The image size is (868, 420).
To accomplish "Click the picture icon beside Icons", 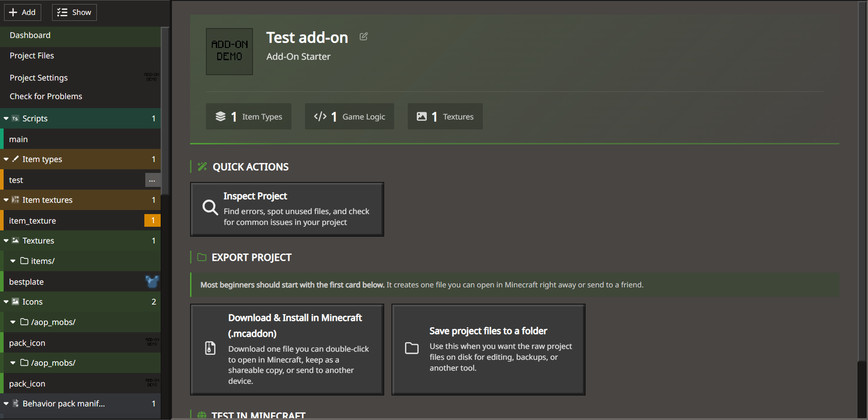I will 15,301.
